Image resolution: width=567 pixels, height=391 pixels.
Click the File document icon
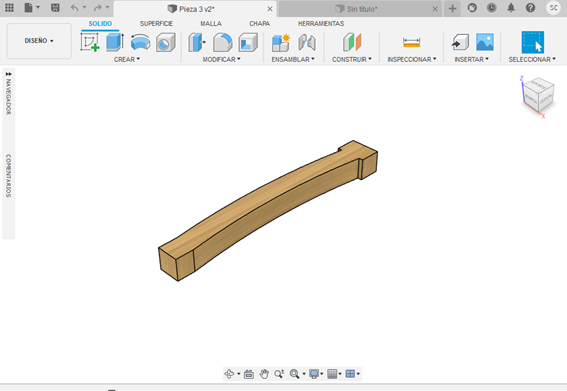tap(28, 8)
